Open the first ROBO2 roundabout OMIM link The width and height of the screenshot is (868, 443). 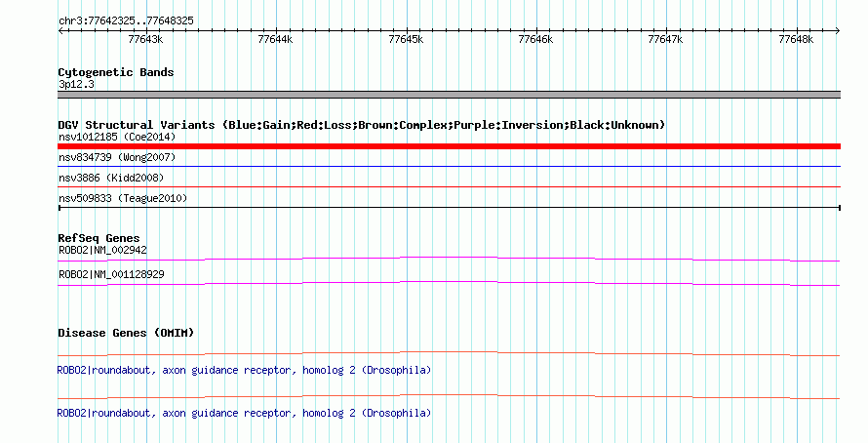[244, 370]
